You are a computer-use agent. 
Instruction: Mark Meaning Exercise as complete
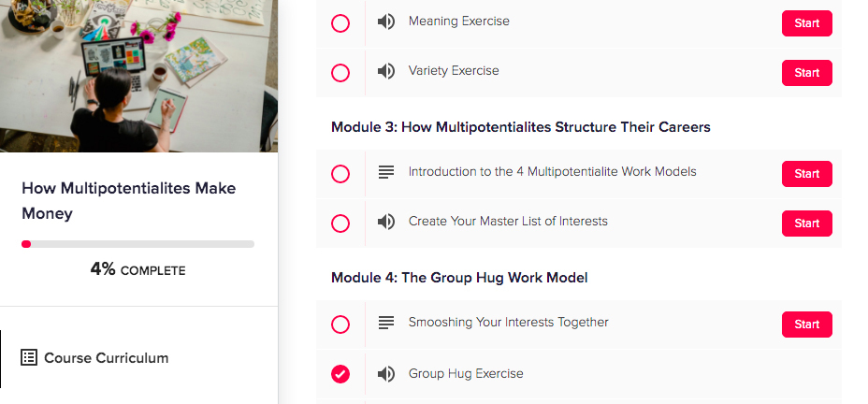coord(340,22)
